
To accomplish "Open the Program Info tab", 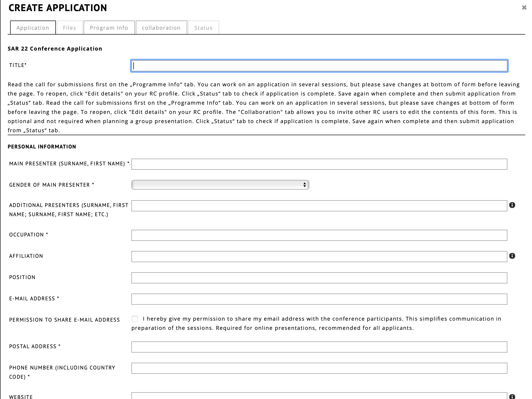I will tap(109, 28).
